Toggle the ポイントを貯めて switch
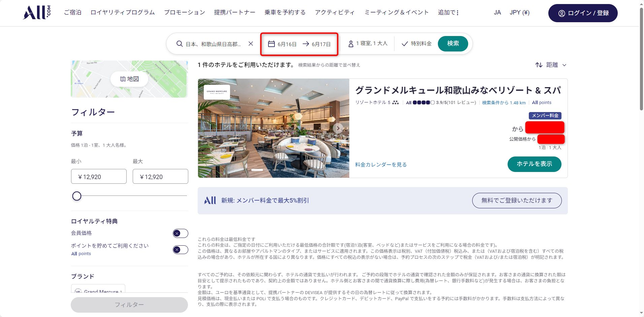The image size is (644, 317). (180, 250)
